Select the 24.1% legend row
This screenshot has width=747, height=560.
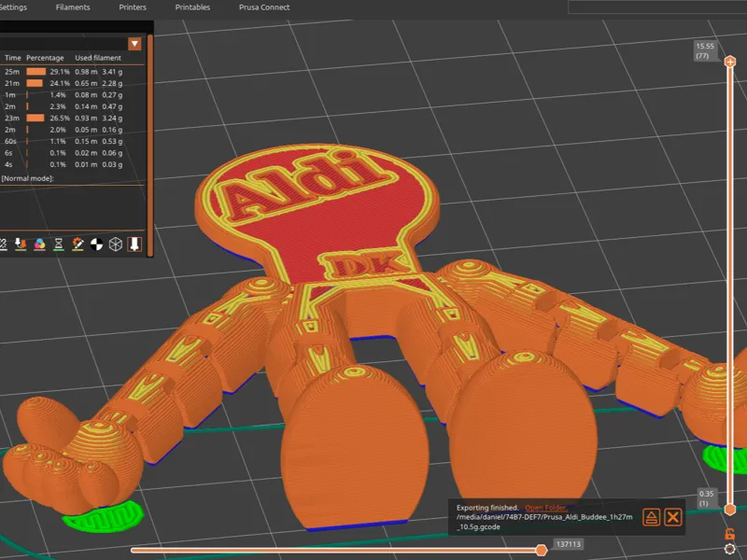click(73, 83)
